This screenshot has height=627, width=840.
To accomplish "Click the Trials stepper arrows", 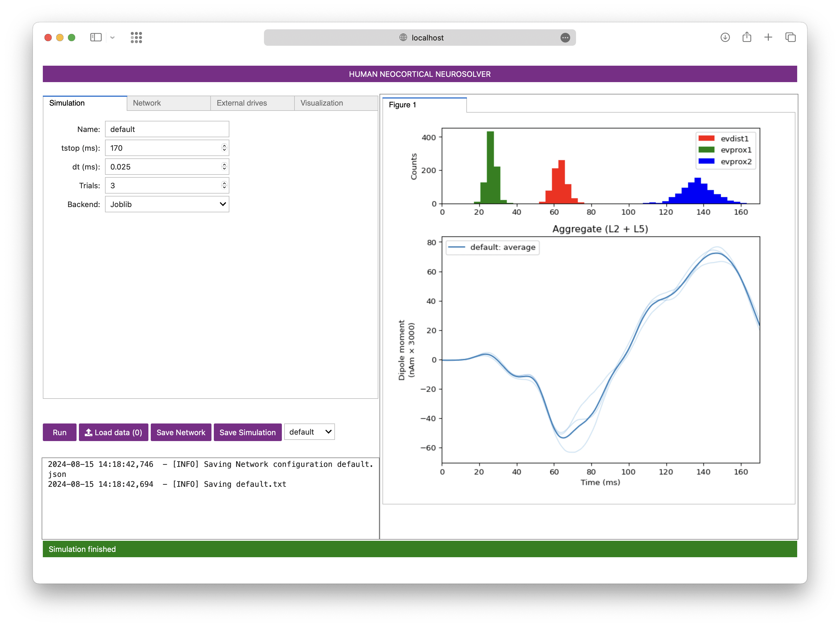I will (224, 185).
